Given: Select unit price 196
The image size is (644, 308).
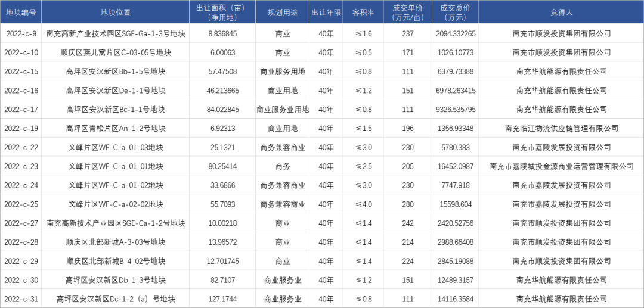Looking at the screenshot, I should click(407, 129).
